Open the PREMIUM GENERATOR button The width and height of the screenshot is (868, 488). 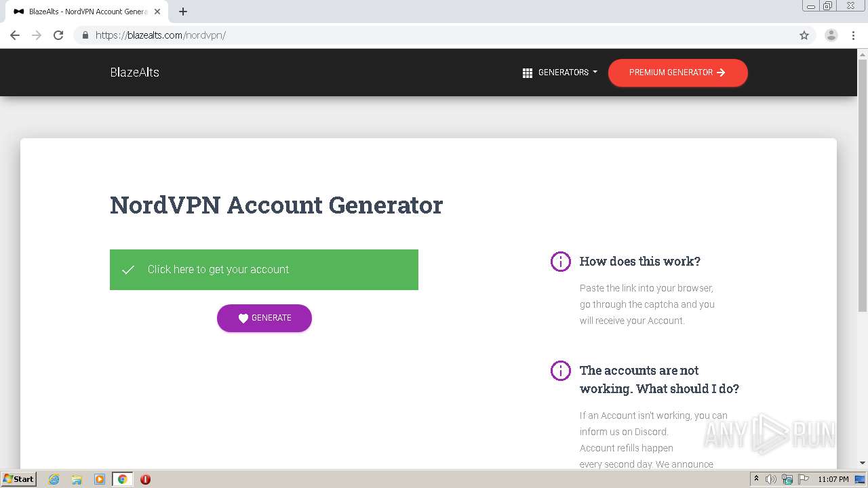click(678, 73)
